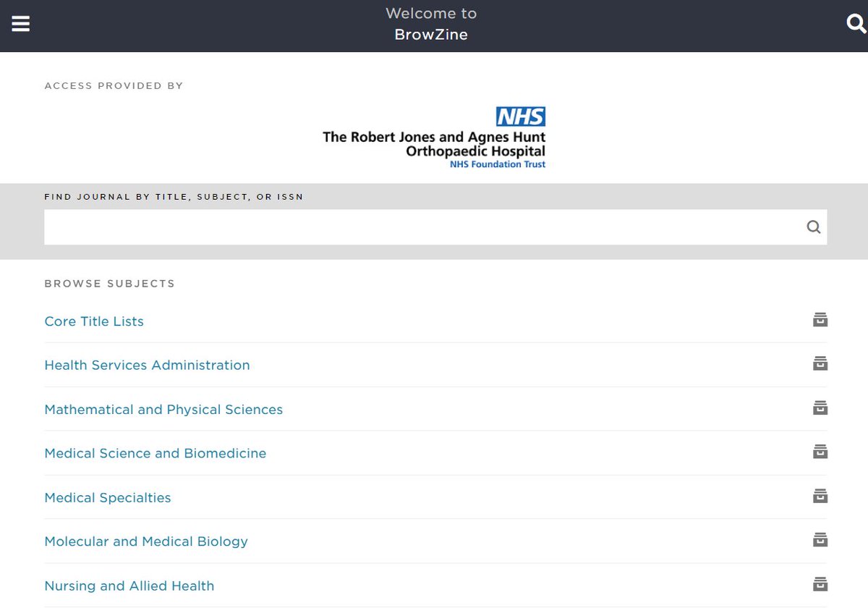Browse Molecular and Medical Biology journals
The width and height of the screenshot is (868, 608).
click(x=146, y=541)
